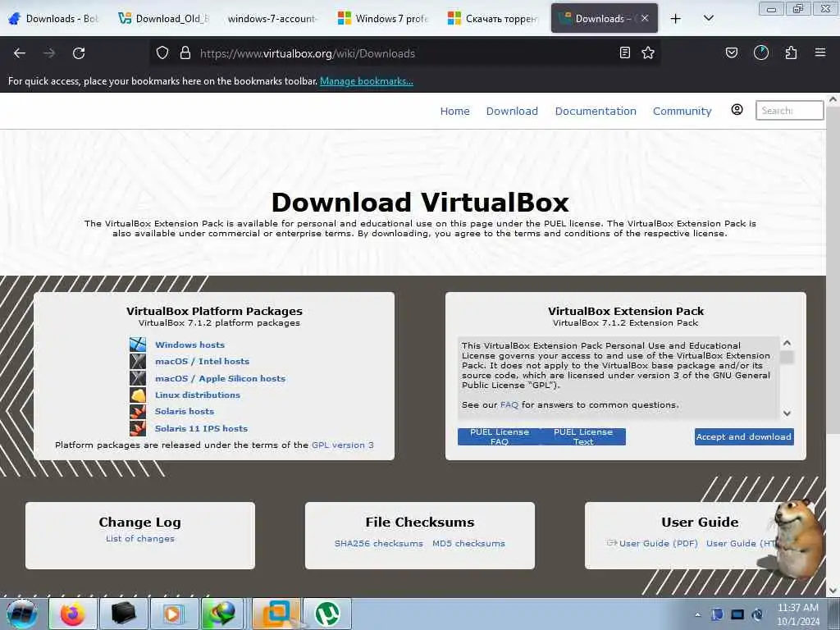Click the Solaris 11 IPS hosts icon

coord(138,428)
